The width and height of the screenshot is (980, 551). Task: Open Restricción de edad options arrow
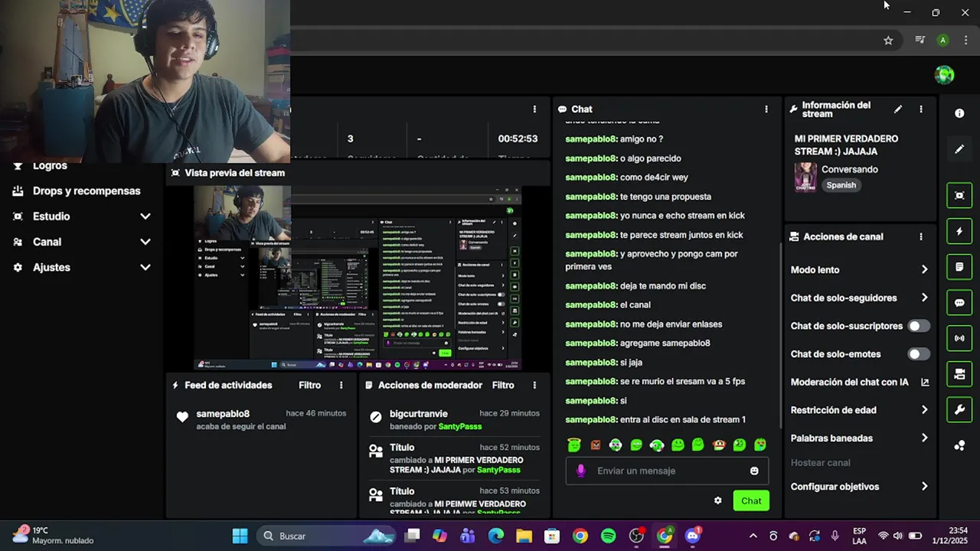point(924,410)
